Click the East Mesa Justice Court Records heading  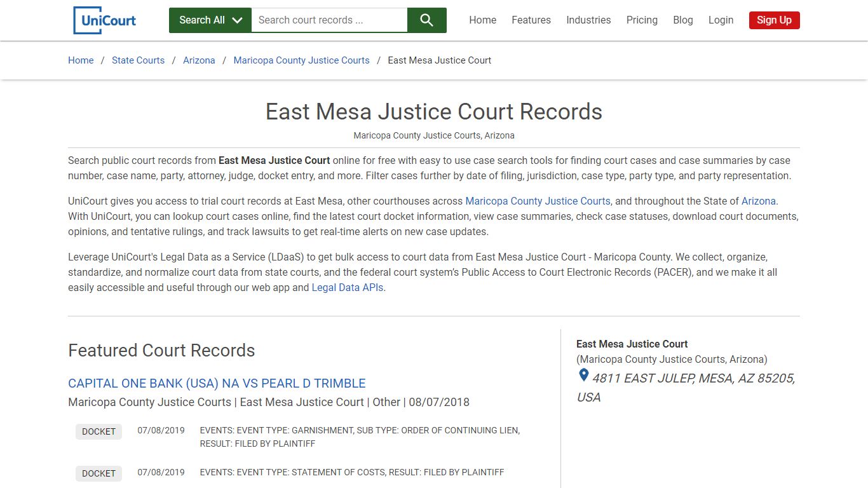coord(434,111)
